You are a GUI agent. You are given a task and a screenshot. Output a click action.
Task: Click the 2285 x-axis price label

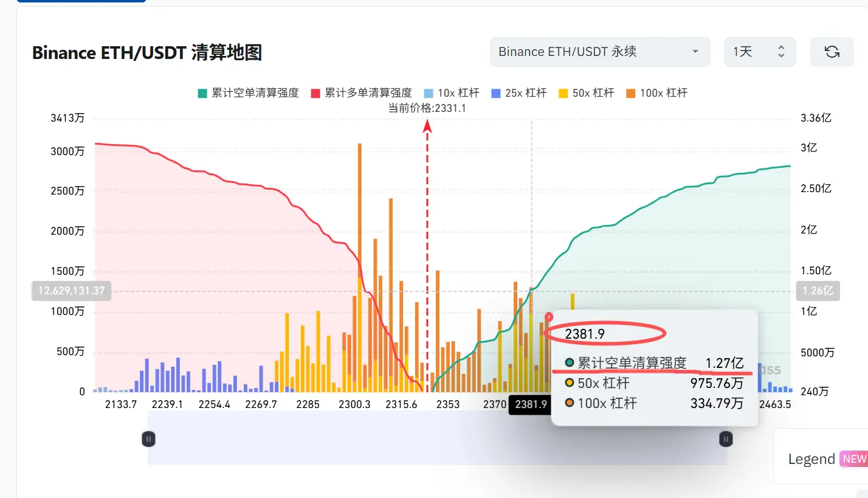[308, 404]
